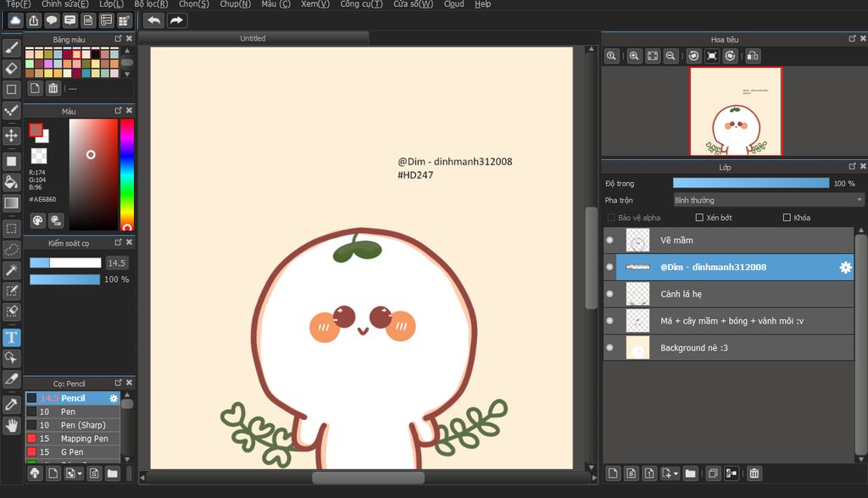Screen dimensions: 868x498
Task: Open the add-brush dropdown in brush panel
Action: click(x=80, y=473)
